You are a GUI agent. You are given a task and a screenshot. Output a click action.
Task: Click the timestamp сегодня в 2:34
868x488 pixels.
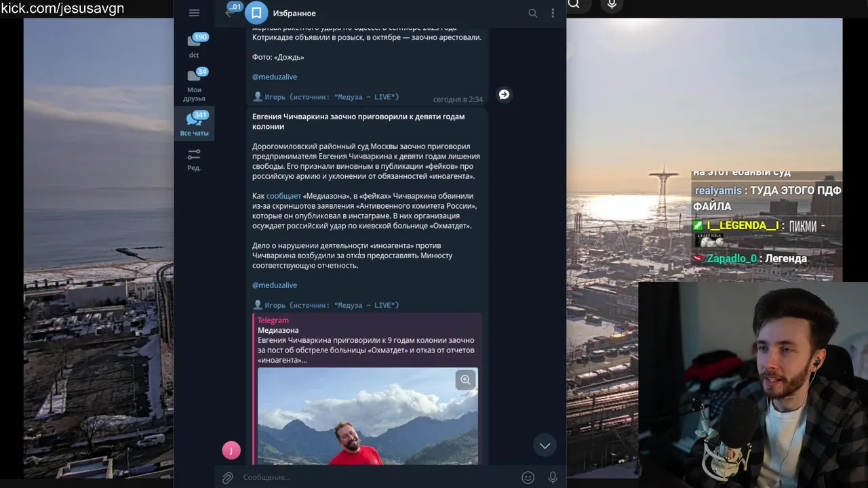click(x=458, y=99)
